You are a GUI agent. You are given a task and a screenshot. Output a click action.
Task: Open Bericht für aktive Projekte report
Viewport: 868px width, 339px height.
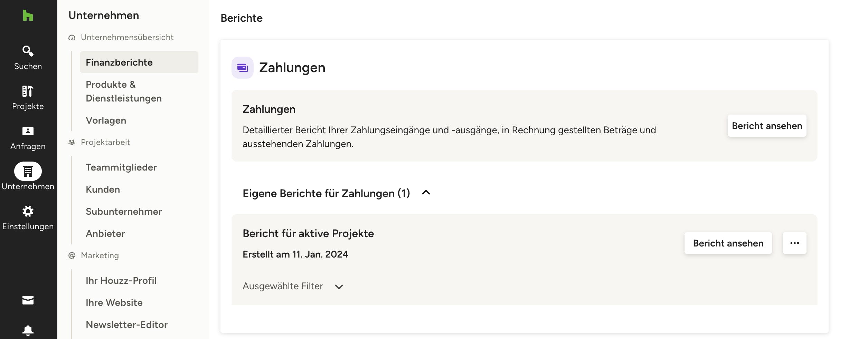click(728, 243)
